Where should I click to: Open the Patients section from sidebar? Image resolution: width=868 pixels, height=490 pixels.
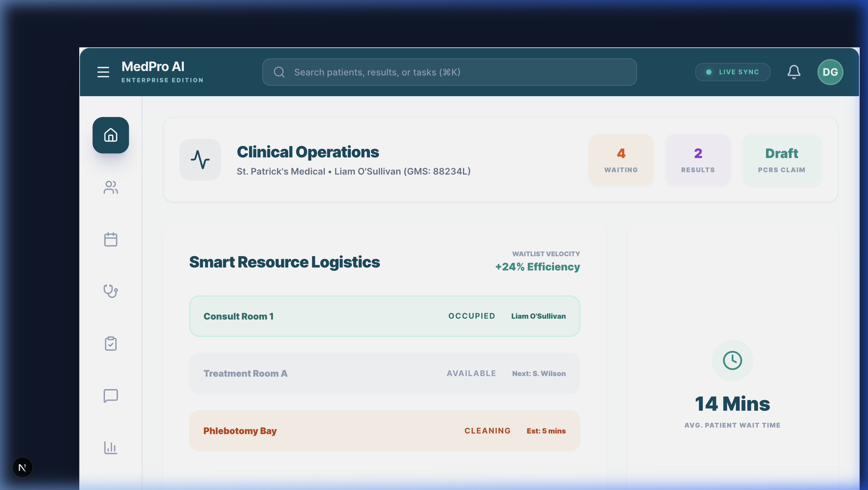click(x=111, y=187)
